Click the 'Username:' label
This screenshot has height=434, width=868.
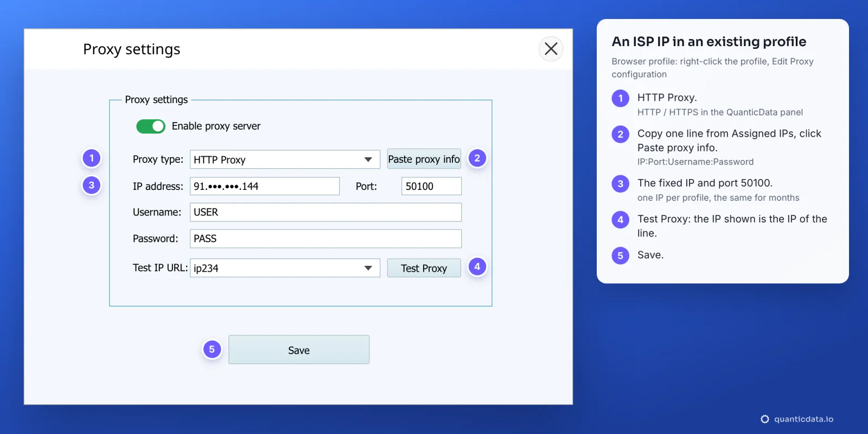click(x=157, y=213)
